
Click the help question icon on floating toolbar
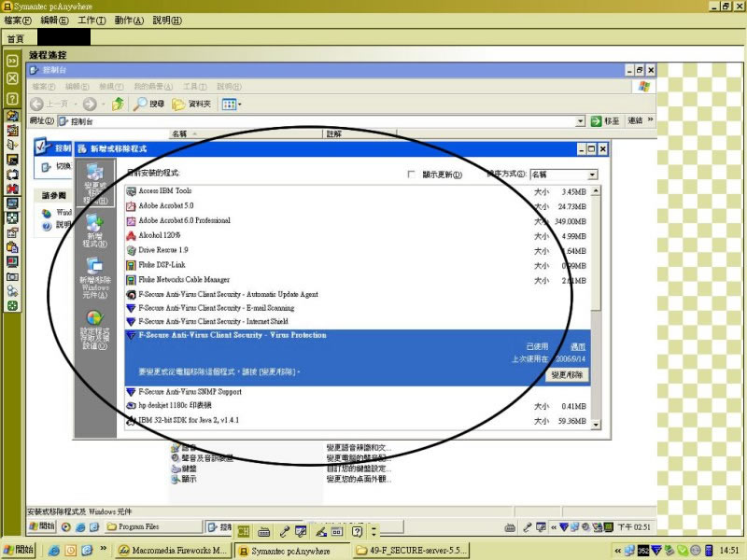[x=358, y=531]
